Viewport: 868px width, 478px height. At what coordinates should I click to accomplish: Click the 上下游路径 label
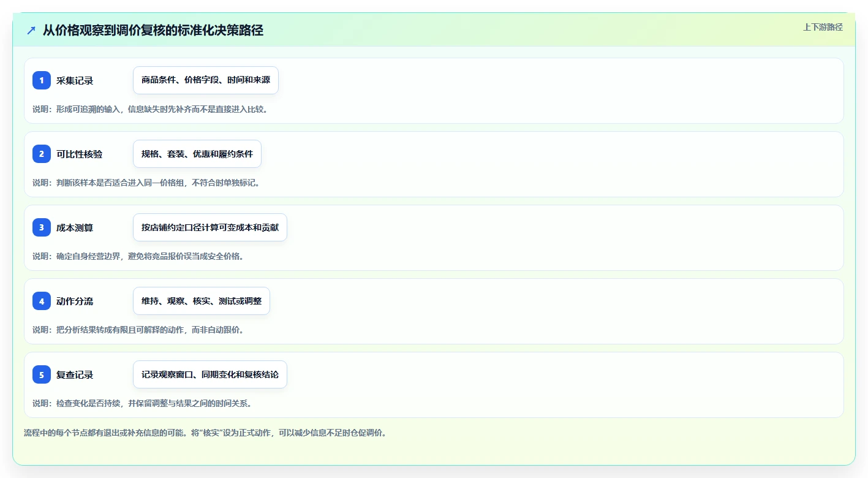click(x=823, y=27)
